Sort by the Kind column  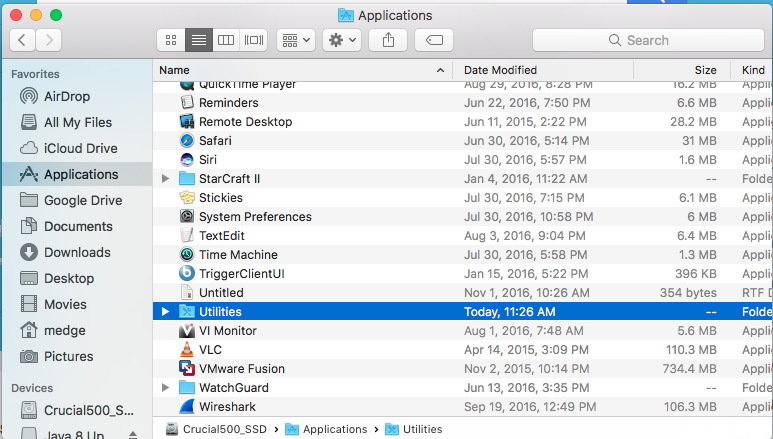[x=753, y=70]
